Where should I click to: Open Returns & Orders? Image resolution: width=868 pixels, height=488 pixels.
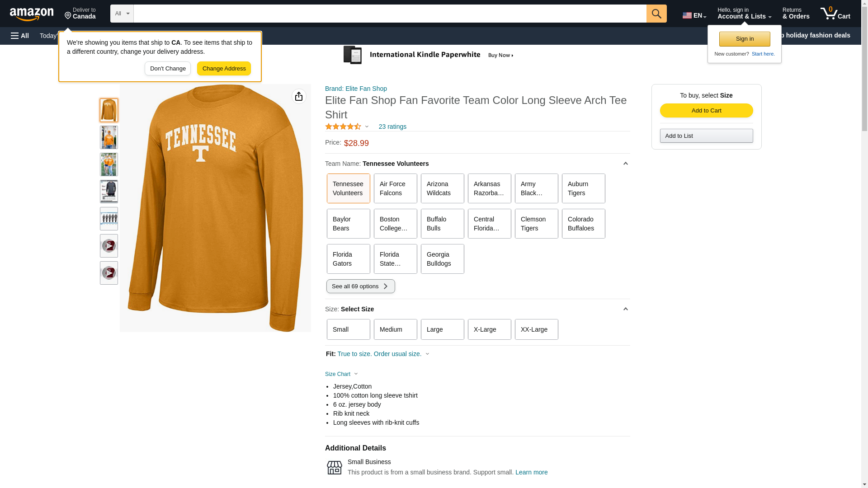[x=796, y=14]
